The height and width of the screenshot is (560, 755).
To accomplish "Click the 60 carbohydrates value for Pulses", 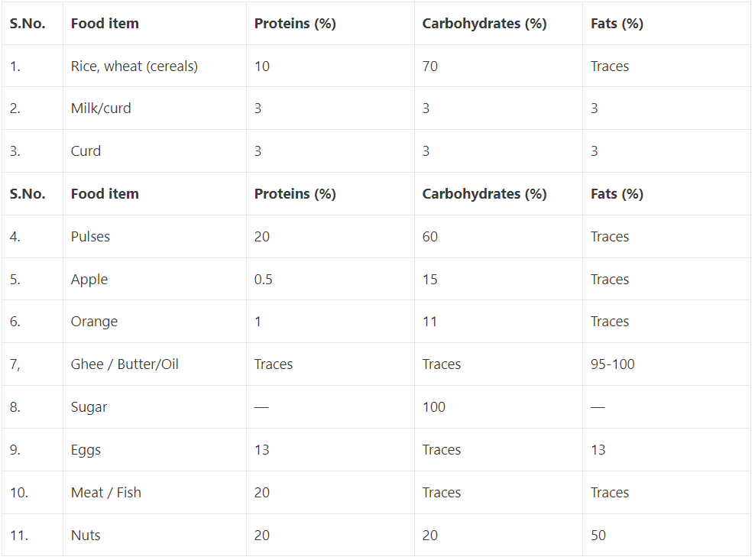I will (x=430, y=237).
